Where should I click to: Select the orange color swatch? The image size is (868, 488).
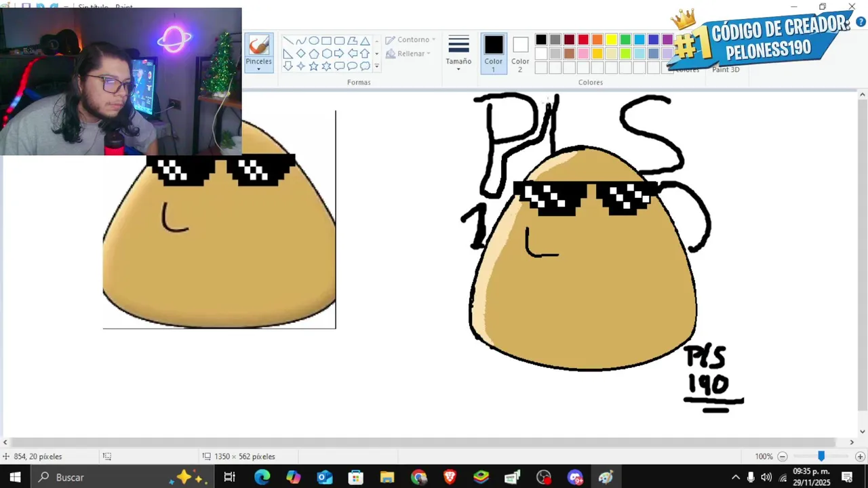[x=597, y=39]
